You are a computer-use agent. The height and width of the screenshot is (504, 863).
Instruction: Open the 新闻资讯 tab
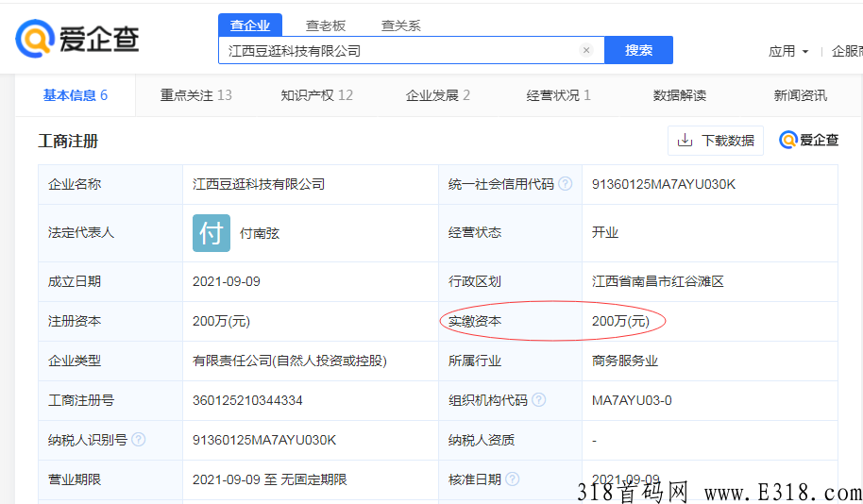(801, 95)
